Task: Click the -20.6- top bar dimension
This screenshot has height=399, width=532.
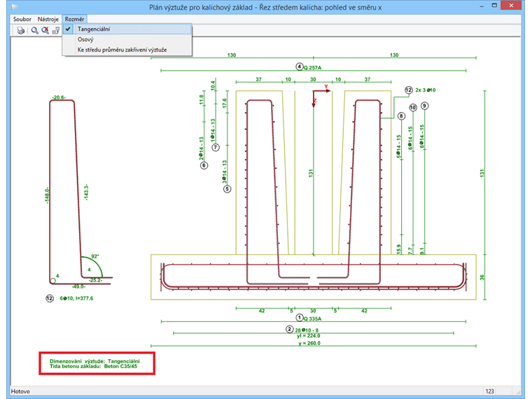Action: pyautogui.click(x=59, y=97)
